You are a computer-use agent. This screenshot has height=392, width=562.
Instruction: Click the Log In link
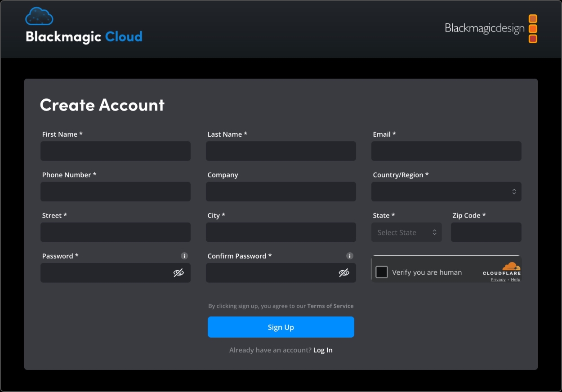click(x=323, y=350)
